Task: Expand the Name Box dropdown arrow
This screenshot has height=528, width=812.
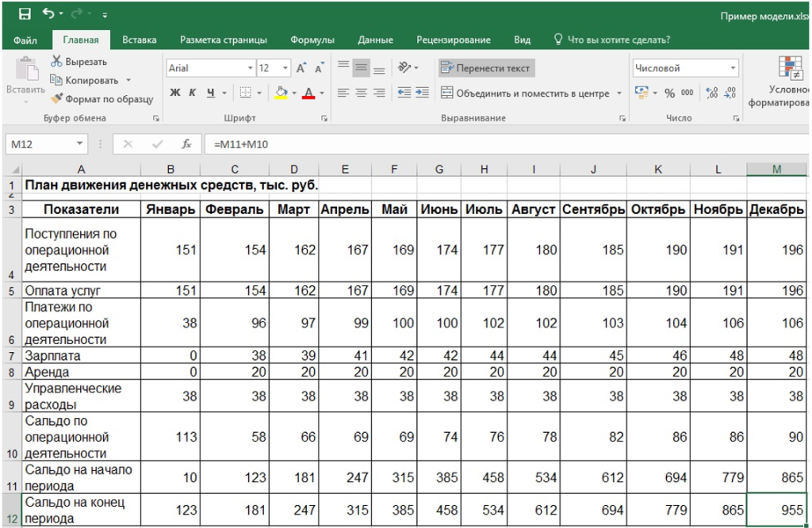Action: (79, 144)
